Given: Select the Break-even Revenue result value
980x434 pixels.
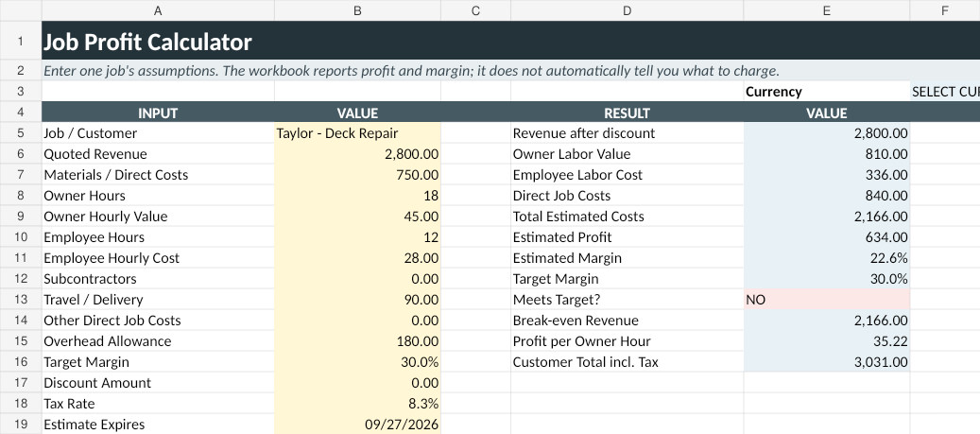Looking at the screenshot, I should click(x=826, y=321).
